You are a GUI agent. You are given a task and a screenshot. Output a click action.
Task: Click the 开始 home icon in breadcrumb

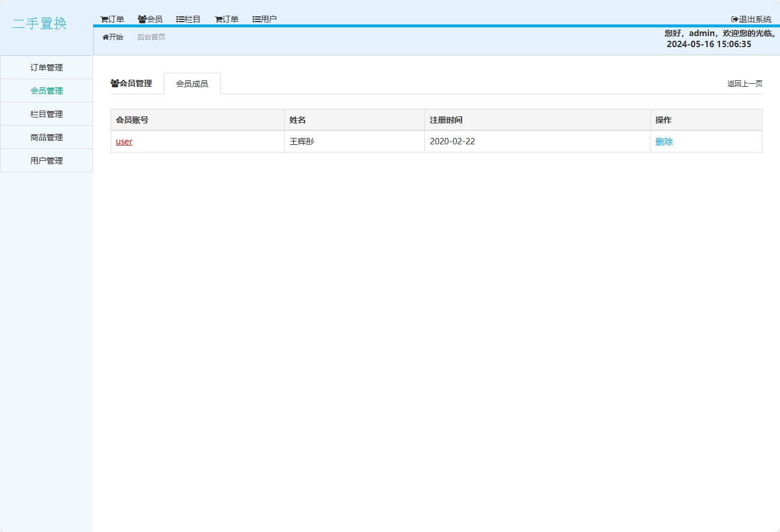(105, 37)
